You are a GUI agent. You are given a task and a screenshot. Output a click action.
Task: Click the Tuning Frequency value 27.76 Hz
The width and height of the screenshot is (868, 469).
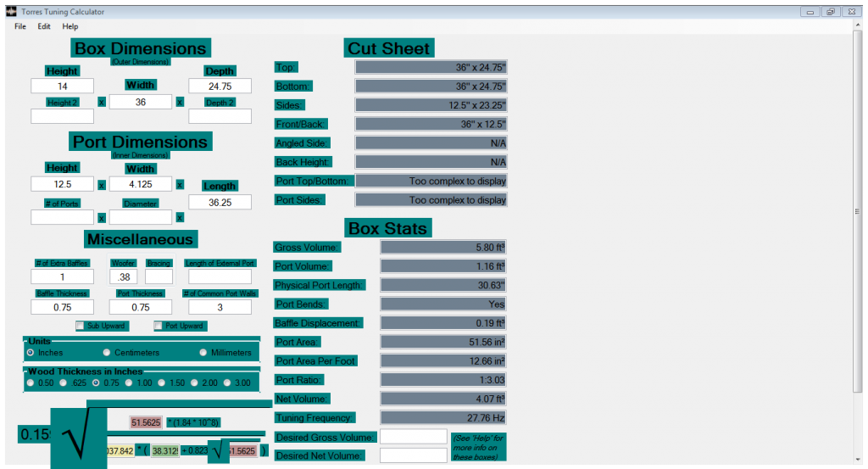click(443, 417)
